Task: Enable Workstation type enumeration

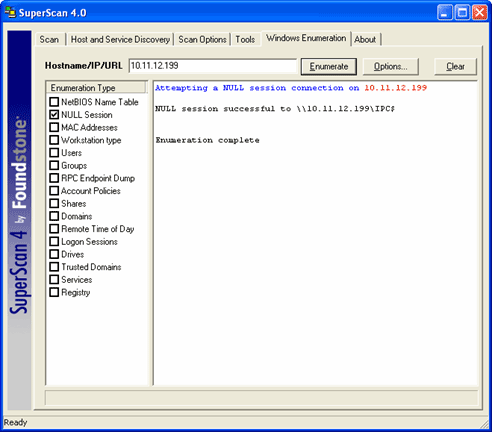Action: click(54, 140)
